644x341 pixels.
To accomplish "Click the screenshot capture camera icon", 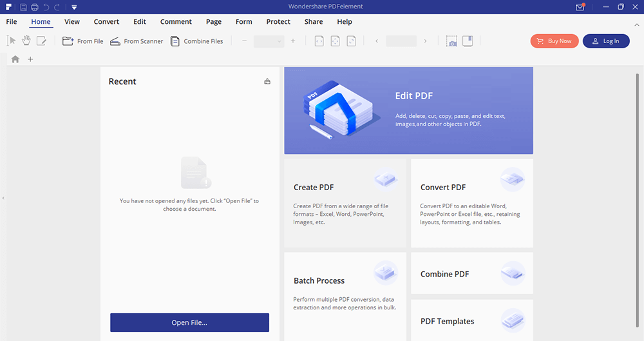I will coord(452,41).
